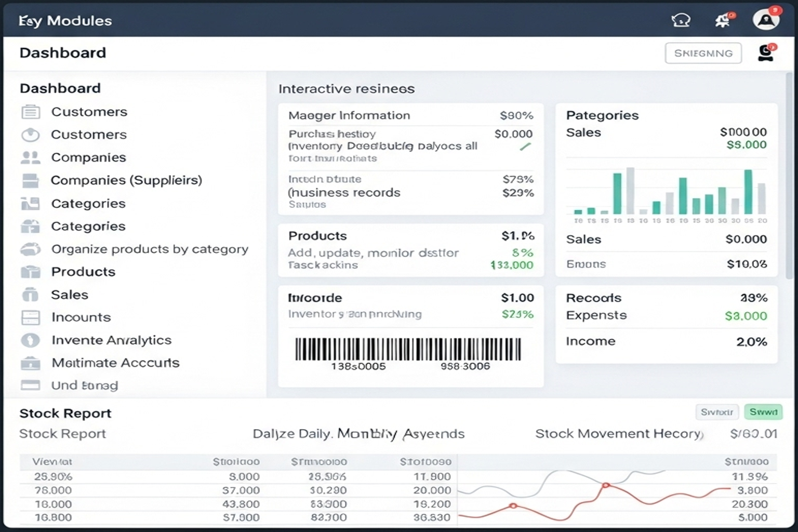Click the profile avatar in top bar
Viewport: 798px width, 532px height.
[x=765, y=19]
